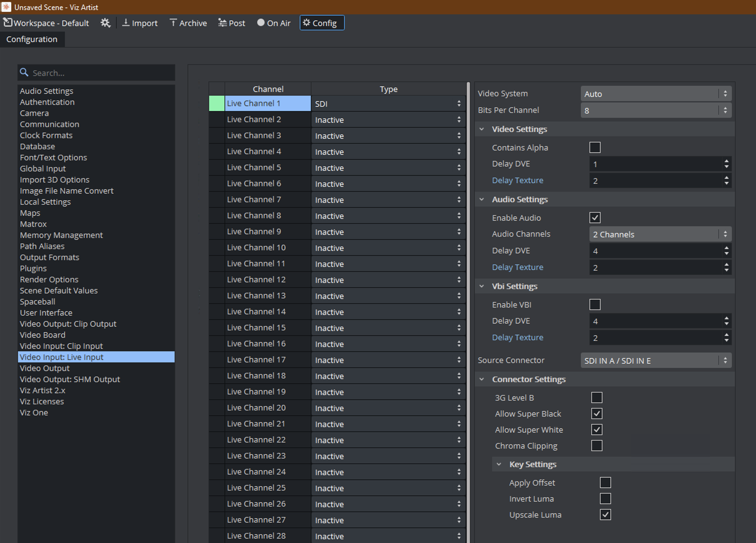Select Video Input Live Input menu item
Image resolution: width=756 pixels, height=543 pixels.
pos(96,357)
